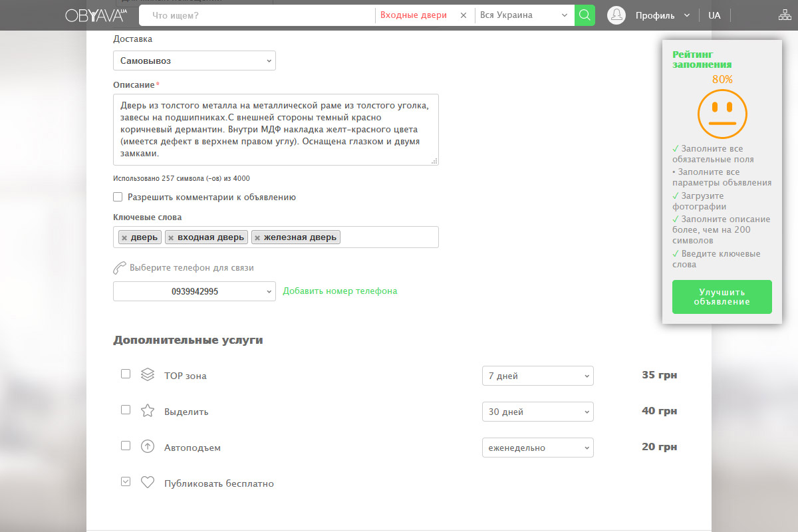Clear the 'Входные двери' category filter
The width and height of the screenshot is (798, 532).
click(464, 15)
